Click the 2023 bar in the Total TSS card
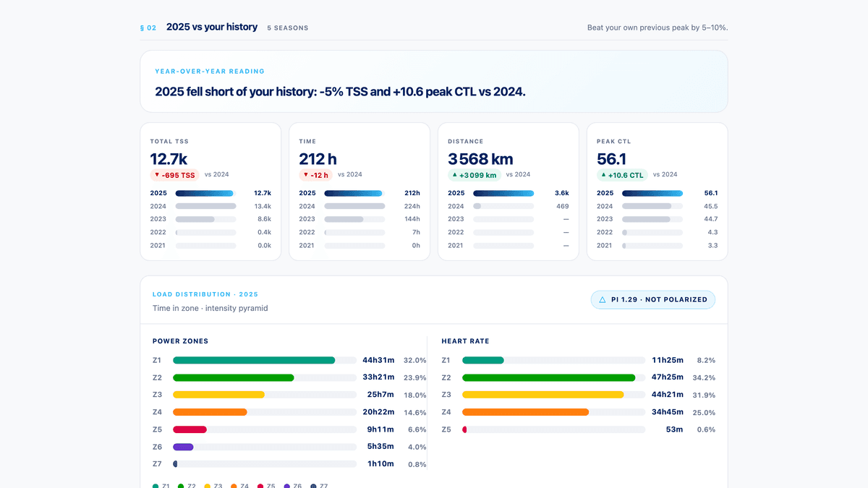Viewport: 868px width, 488px height. (x=205, y=219)
